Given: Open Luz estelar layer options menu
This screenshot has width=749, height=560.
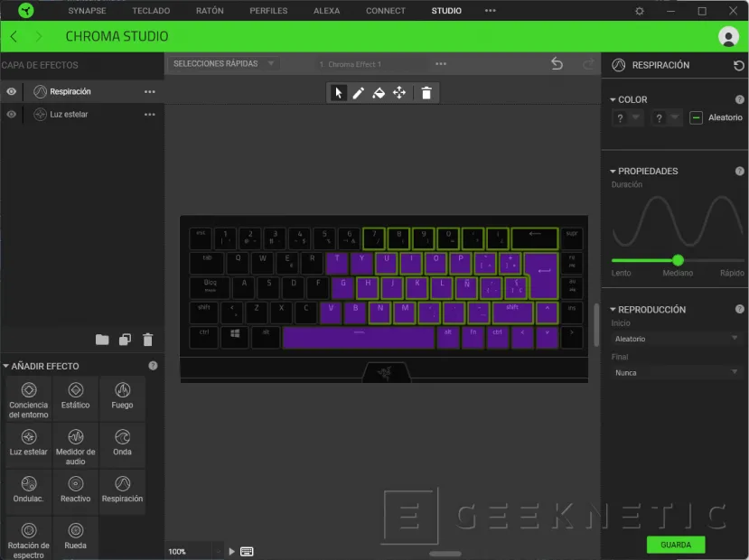Looking at the screenshot, I should pyautogui.click(x=149, y=115).
